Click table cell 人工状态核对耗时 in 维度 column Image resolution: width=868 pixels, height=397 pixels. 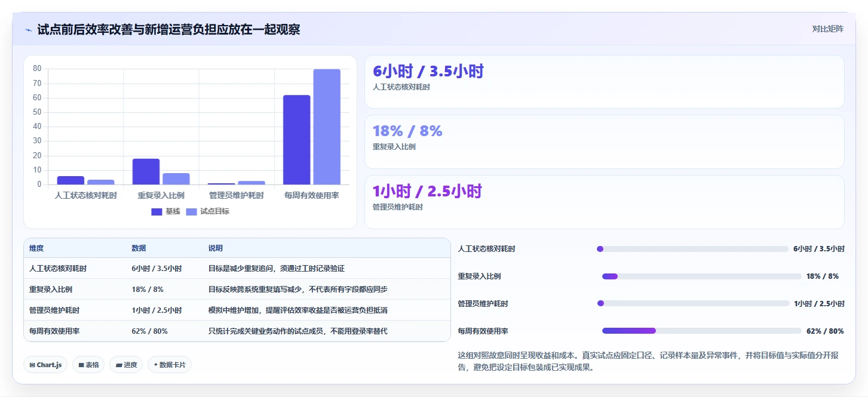pyautogui.click(x=58, y=269)
